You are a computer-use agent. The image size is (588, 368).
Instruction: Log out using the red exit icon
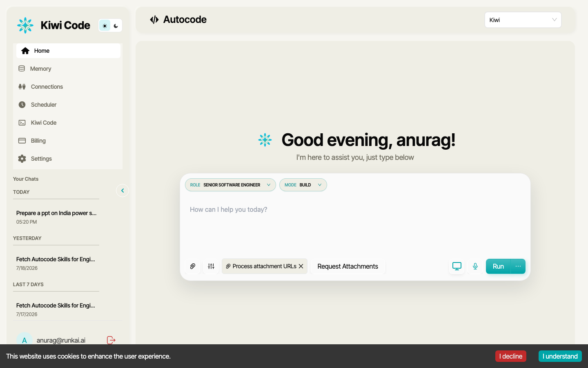(111, 340)
